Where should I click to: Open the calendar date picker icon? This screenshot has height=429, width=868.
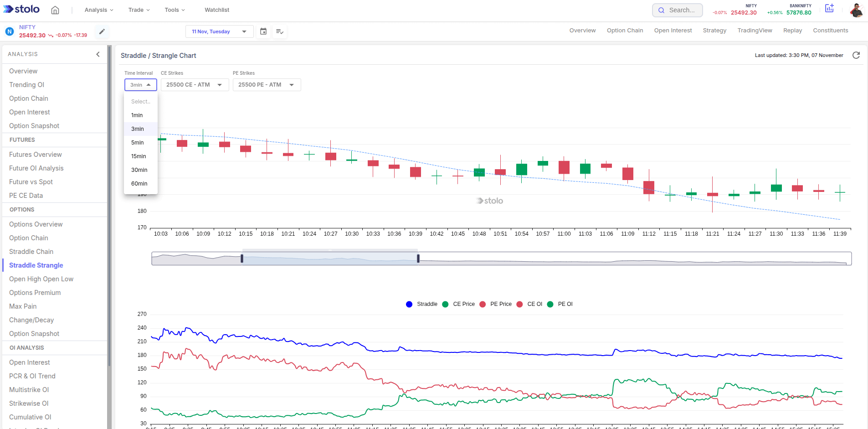(x=263, y=31)
